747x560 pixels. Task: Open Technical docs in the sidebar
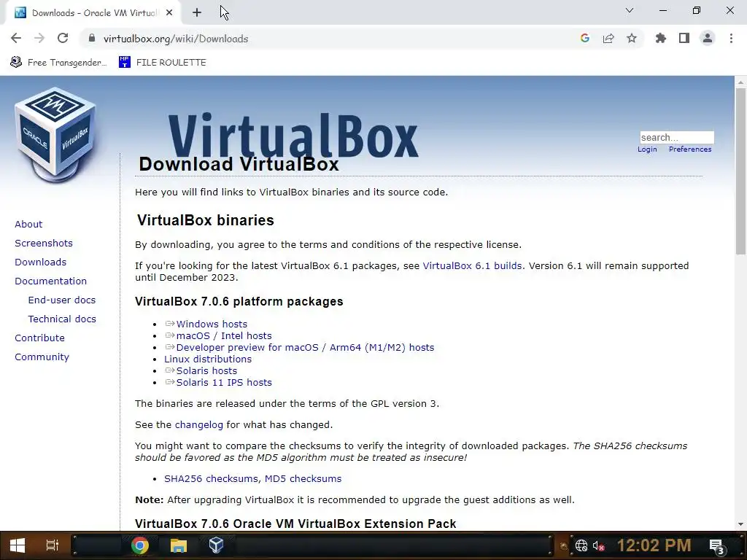coord(62,319)
